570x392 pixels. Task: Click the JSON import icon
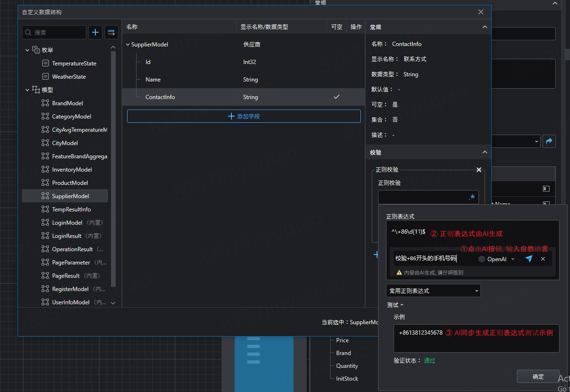tap(111, 32)
